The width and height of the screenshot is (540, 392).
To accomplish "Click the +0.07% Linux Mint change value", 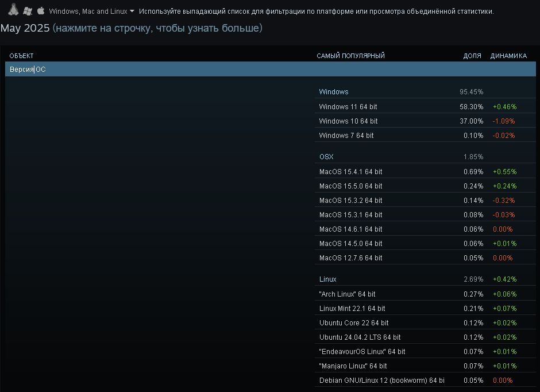I will [504, 308].
